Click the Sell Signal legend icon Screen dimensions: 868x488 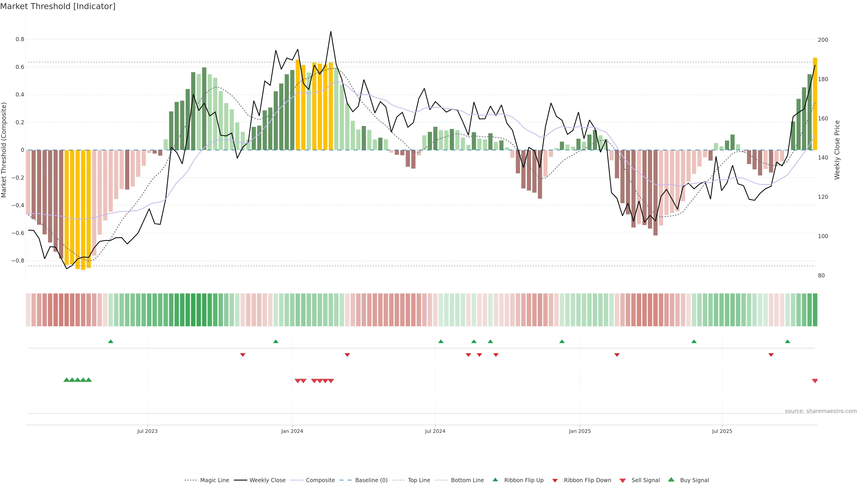[x=623, y=481]
